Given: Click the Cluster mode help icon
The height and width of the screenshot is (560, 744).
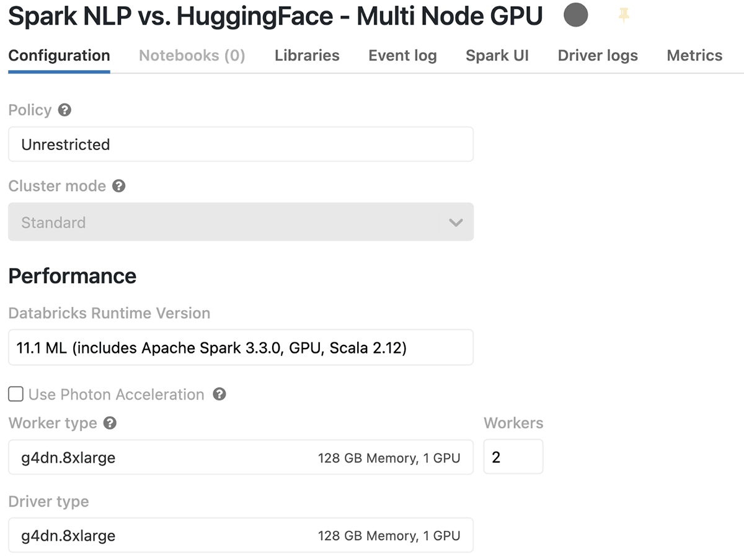Looking at the screenshot, I should [119, 186].
